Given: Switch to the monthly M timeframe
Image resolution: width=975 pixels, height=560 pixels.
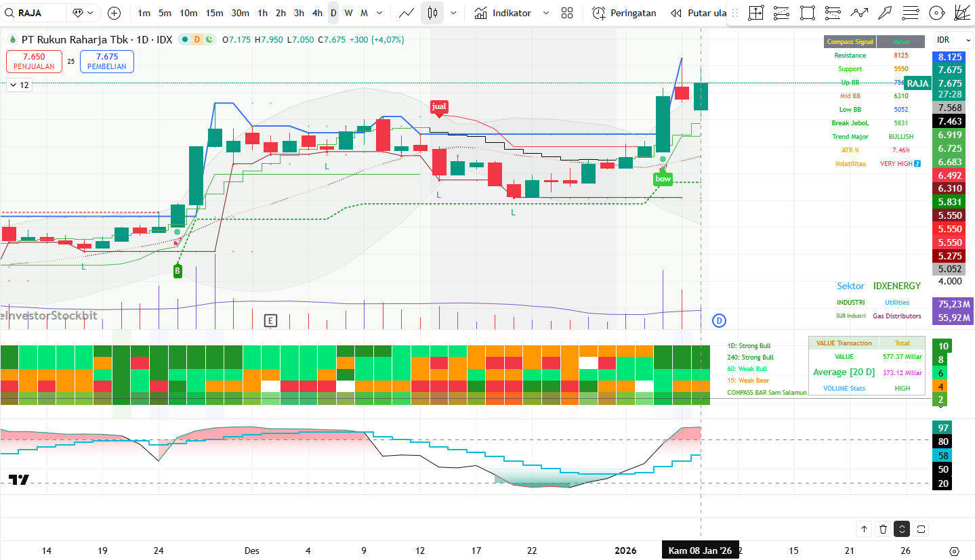Looking at the screenshot, I should pos(365,13).
